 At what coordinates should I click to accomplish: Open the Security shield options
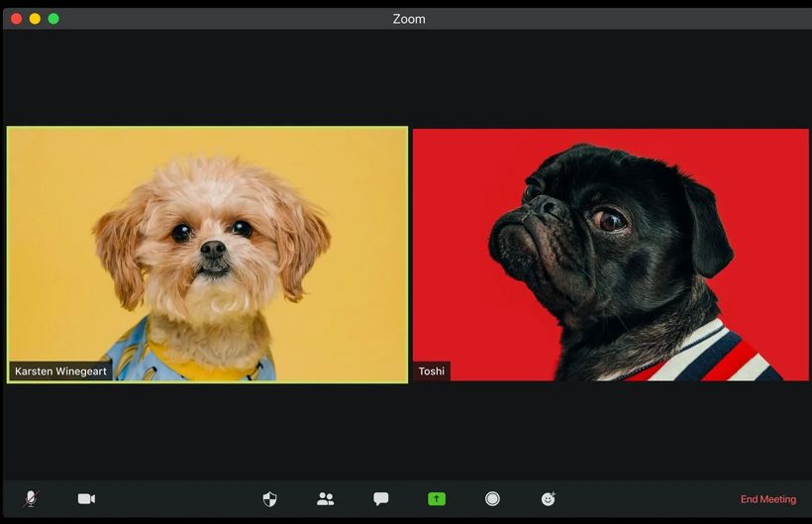pyautogui.click(x=269, y=499)
